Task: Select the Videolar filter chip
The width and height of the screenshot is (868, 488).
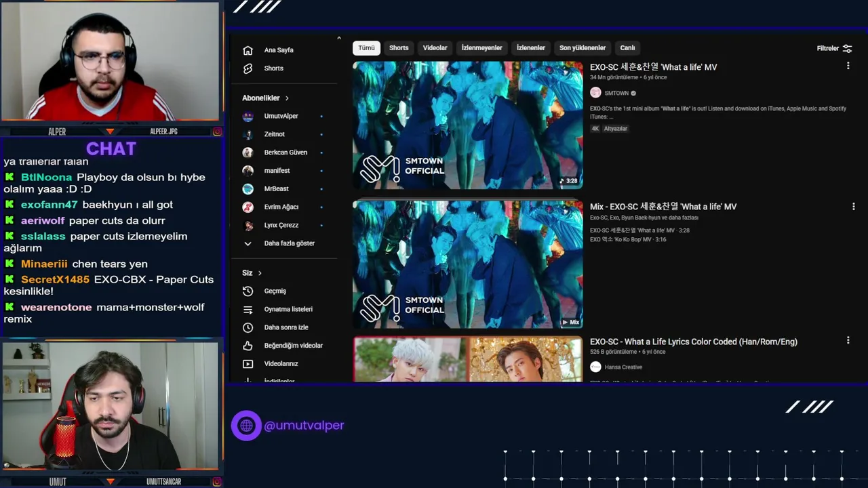Action: [435, 48]
